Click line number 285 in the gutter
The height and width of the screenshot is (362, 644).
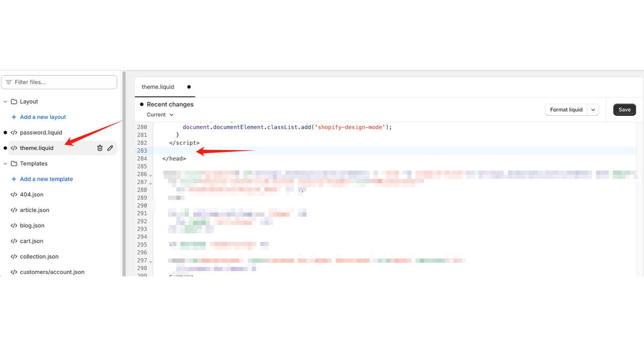(x=142, y=167)
